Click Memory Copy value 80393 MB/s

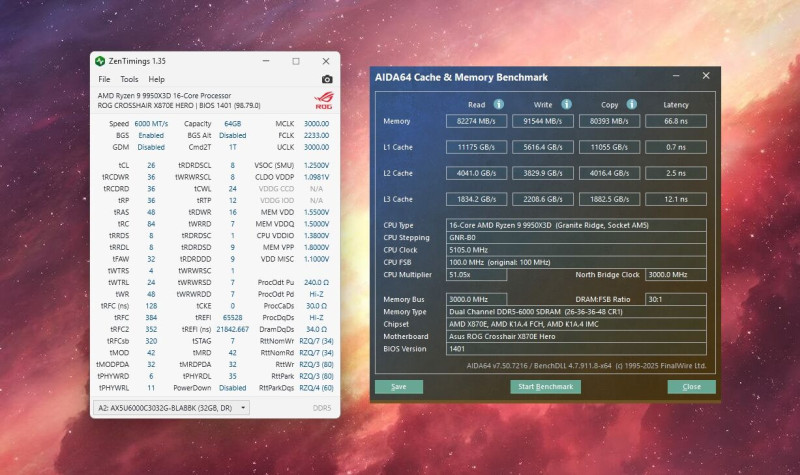(609, 121)
